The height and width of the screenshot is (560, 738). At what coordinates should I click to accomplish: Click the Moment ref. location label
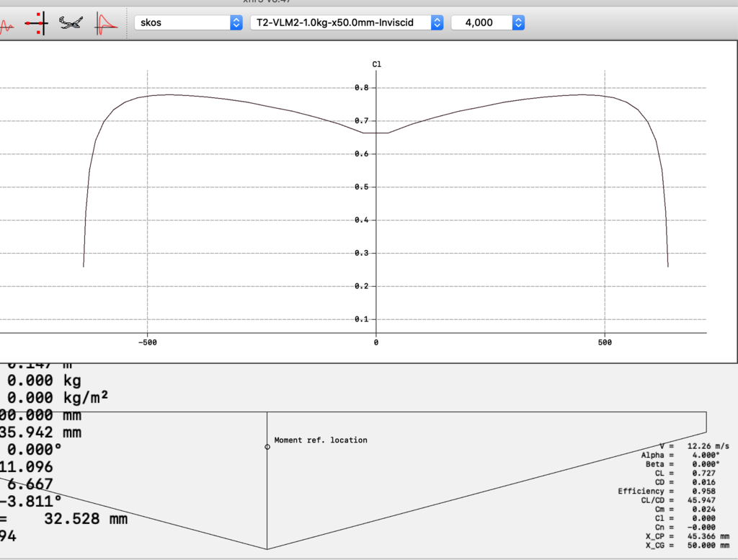[321, 440]
